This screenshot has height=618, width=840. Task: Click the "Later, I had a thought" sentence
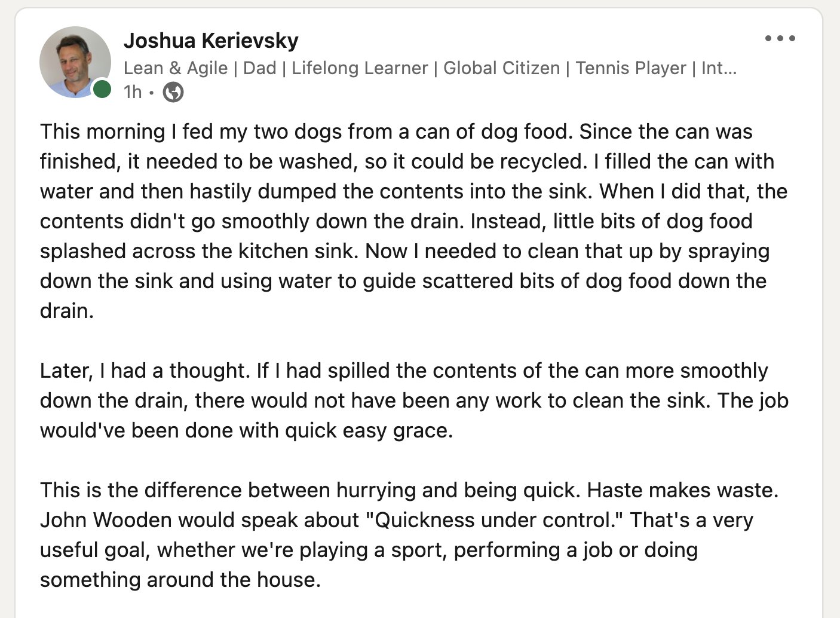(x=144, y=371)
